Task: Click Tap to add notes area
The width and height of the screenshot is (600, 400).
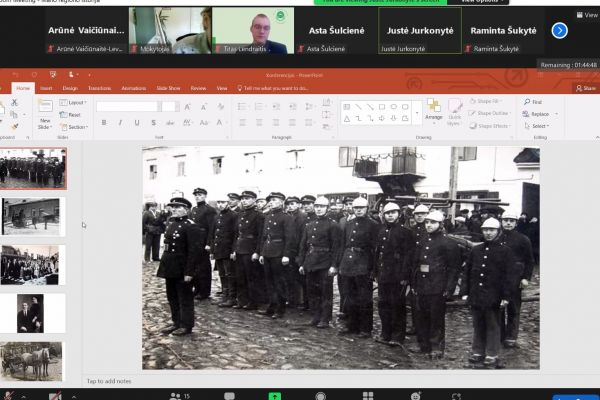Action: pos(109,381)
